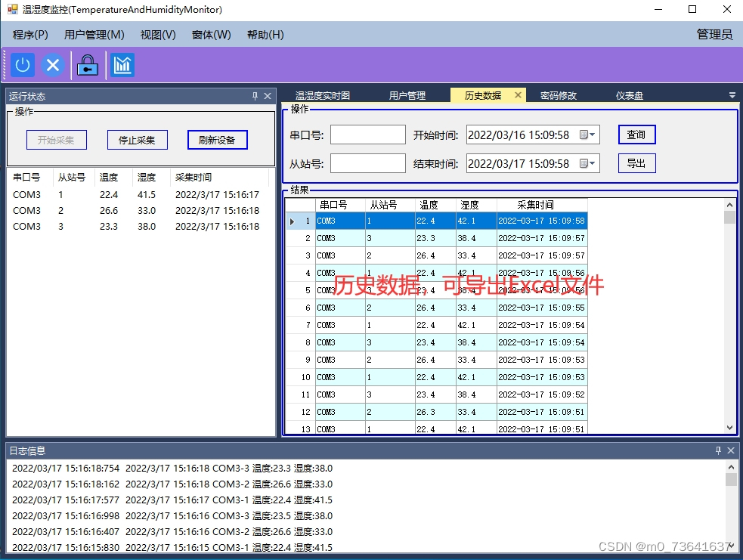Screen dimensions: 743x560
Task: Click temperature 26.3 in results row 12
Action: point(435,412)
